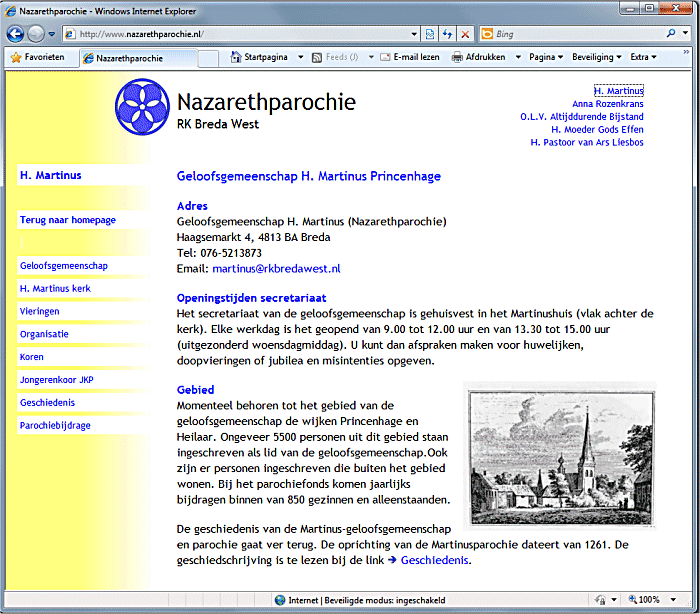Click the church engraving image
The image size is (700, 614).
click(x=560, y=456)
